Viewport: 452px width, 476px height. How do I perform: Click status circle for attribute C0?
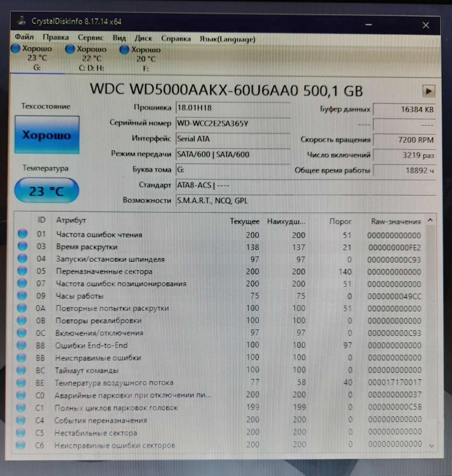point(21,395)
